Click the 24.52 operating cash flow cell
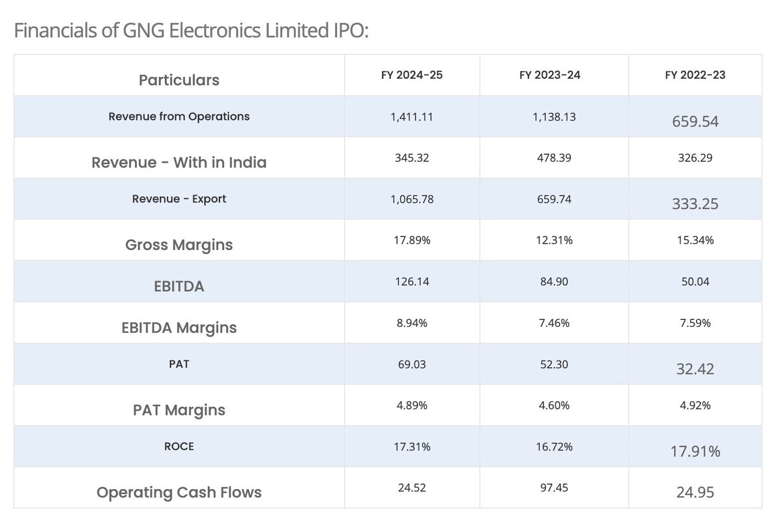The image size is (782, 532). tap(412, 487)
